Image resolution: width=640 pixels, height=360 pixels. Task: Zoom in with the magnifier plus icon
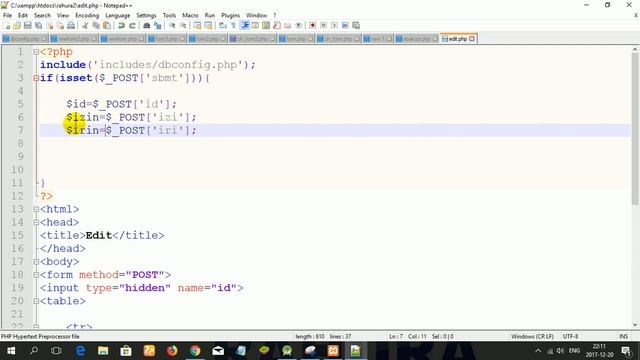(x=172, y=25)
